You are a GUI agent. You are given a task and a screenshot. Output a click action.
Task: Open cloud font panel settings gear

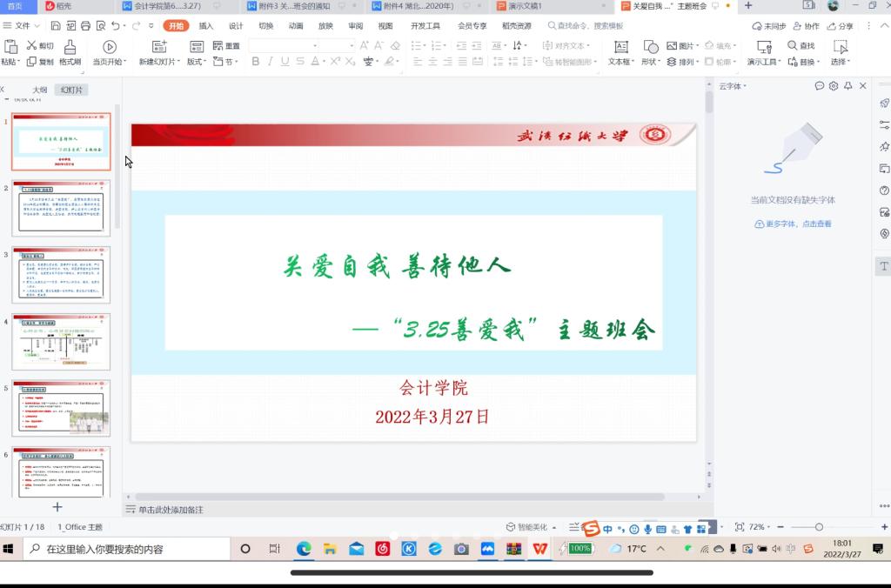834,86
